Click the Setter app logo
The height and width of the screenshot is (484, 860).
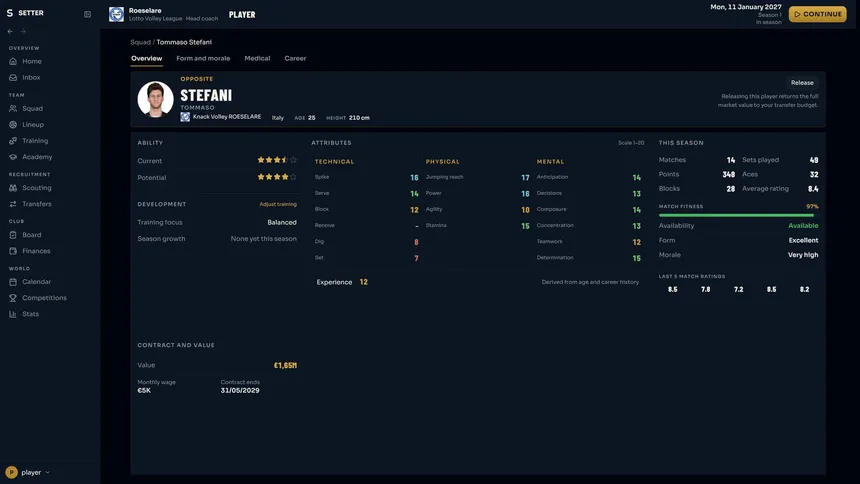[10, 13]
